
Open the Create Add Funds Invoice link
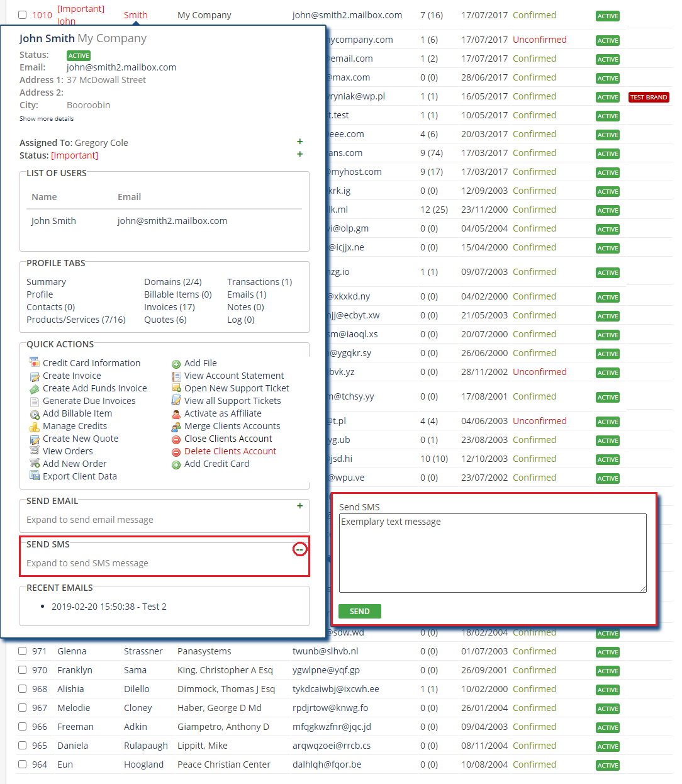94,388
